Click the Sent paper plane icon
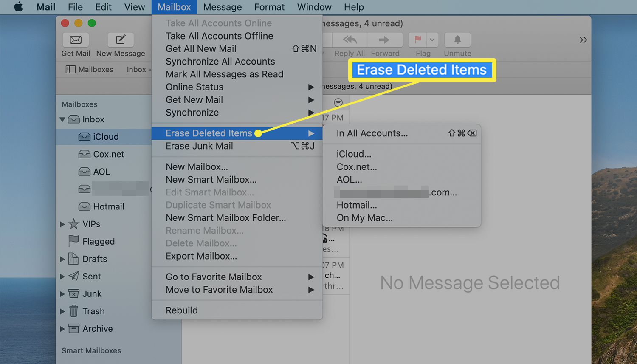Viewport: 637px width, 364px height. tap(74, 276)
